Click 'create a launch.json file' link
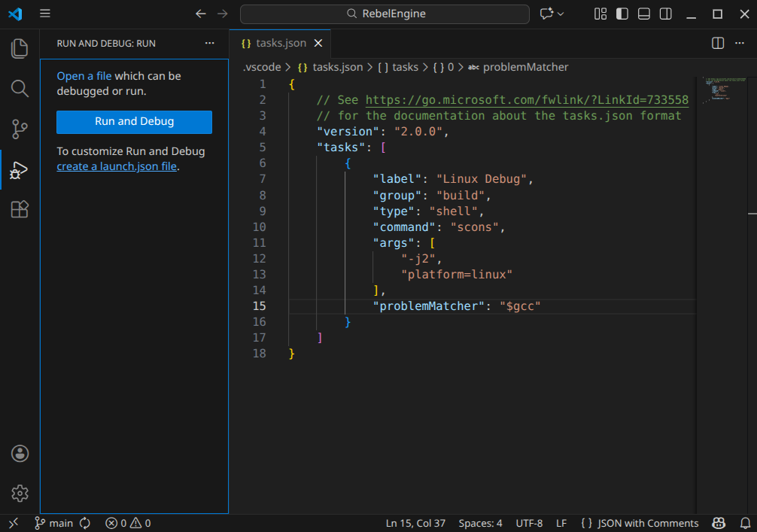 click(117, 166)
